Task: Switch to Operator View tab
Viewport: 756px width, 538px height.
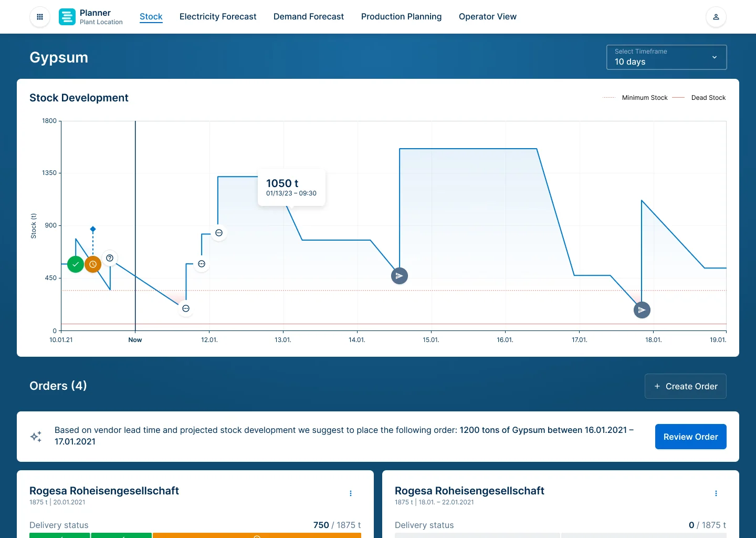Action: pos(488,17)
